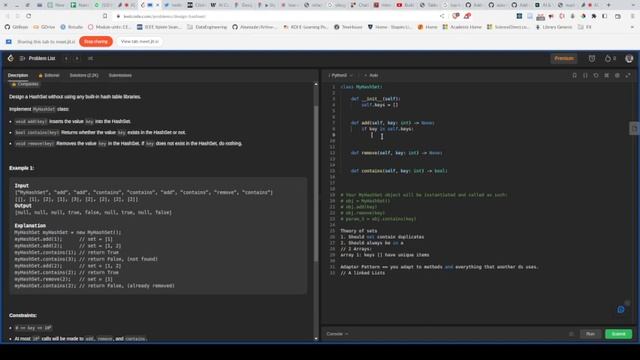Open the GDrive bookmark
Image resolution: width=640 pixels, height=360 pixels.
click(44, 27)
